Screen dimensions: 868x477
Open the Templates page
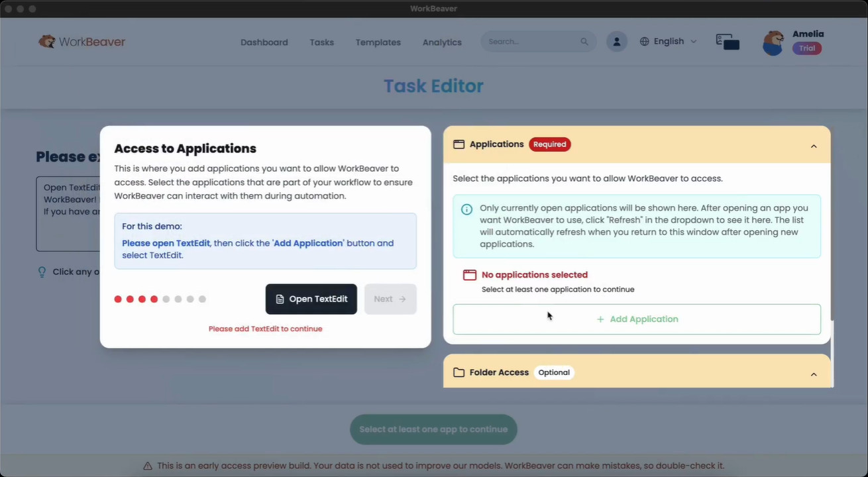coord(378,42)
